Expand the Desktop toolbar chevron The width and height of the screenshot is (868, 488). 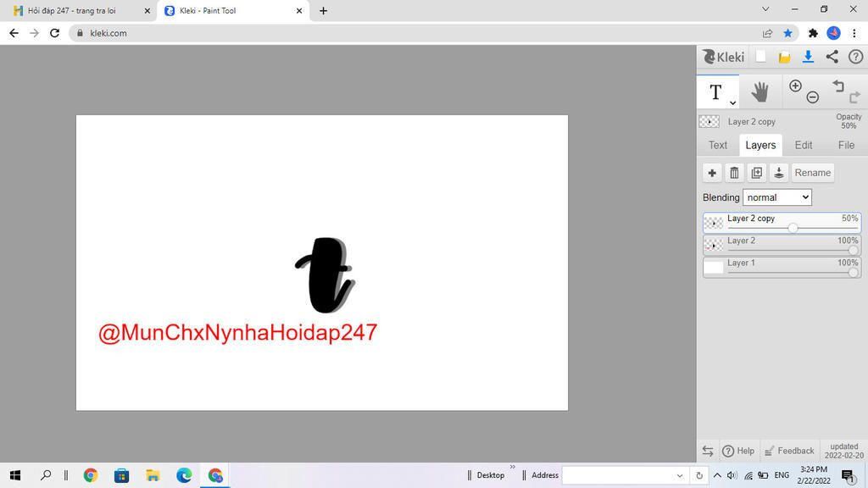click(x=512, y=467)
